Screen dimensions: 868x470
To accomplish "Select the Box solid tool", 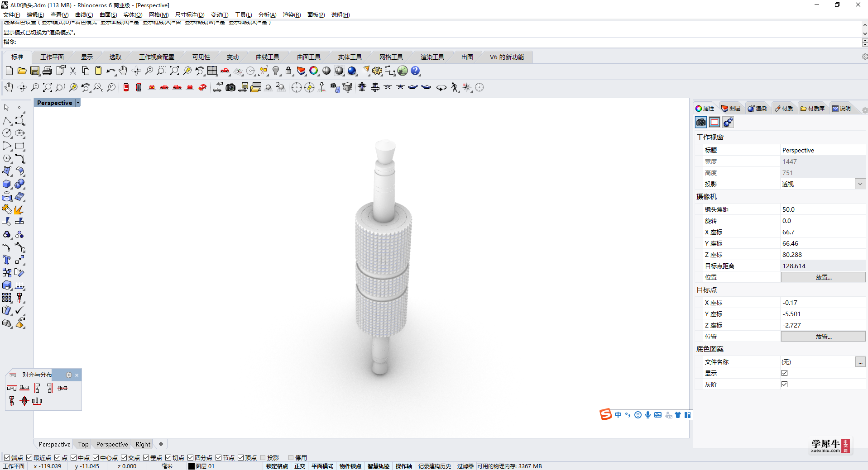I will click(x=7, y=184).
